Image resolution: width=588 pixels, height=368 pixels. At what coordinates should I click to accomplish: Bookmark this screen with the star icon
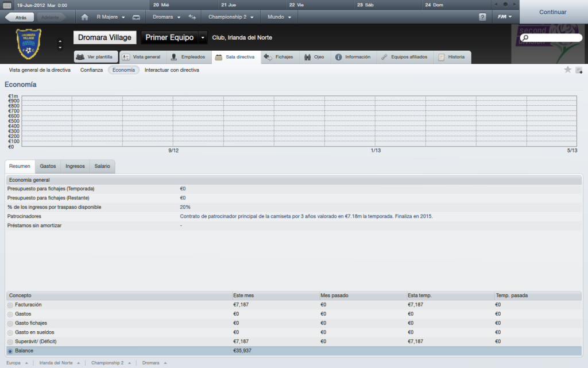coord(567,70)
